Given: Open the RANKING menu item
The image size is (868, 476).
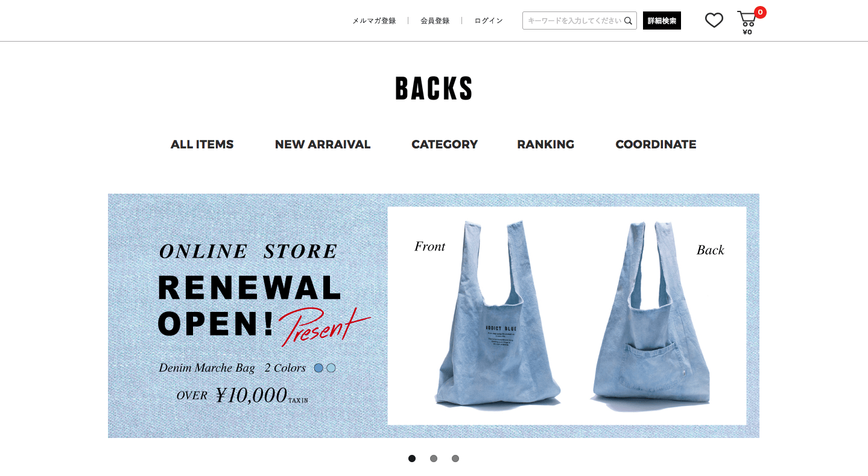Looking at the screenshot, I should (x=545, y=144).
